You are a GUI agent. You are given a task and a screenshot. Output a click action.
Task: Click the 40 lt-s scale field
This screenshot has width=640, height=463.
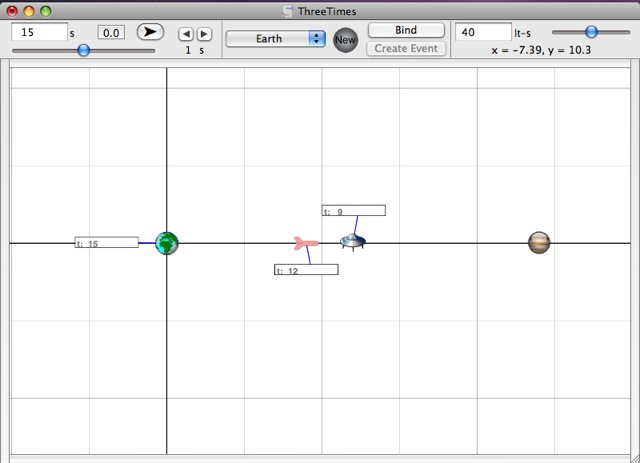point(481,32)
